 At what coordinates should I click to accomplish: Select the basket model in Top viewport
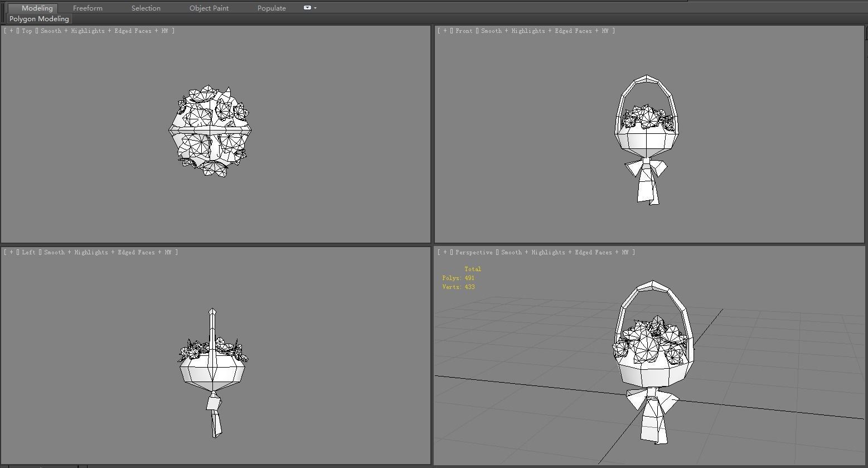coord(210,131)
